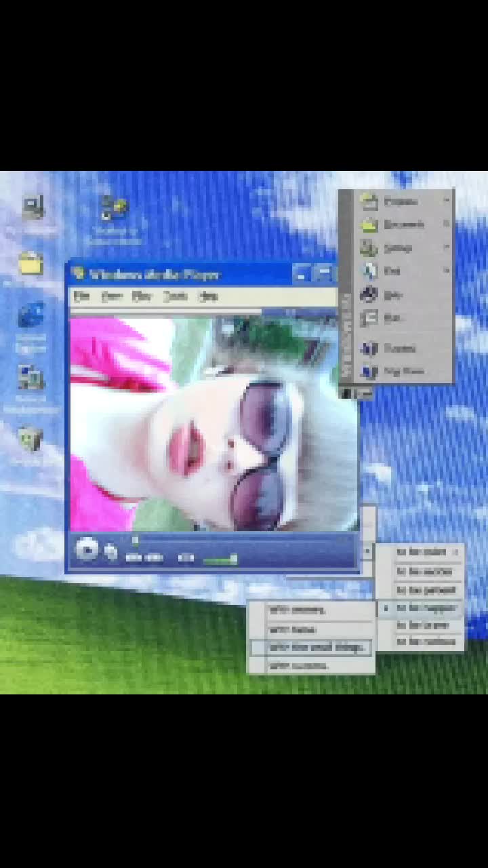Click the Run icon in the Start menu
Image resolution: width=488 pixels, height=868 pixels.
click(x=369, y=317)
